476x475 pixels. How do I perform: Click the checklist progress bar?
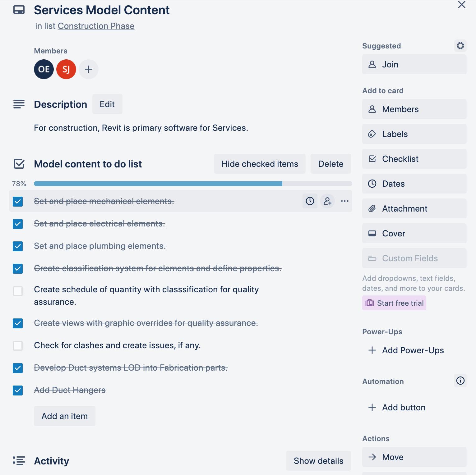coord(193,184)
